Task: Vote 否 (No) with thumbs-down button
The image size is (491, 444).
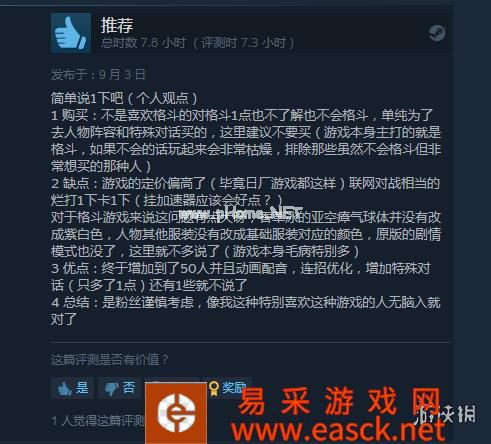Action: pyautogui.click(x=119, y=388)
